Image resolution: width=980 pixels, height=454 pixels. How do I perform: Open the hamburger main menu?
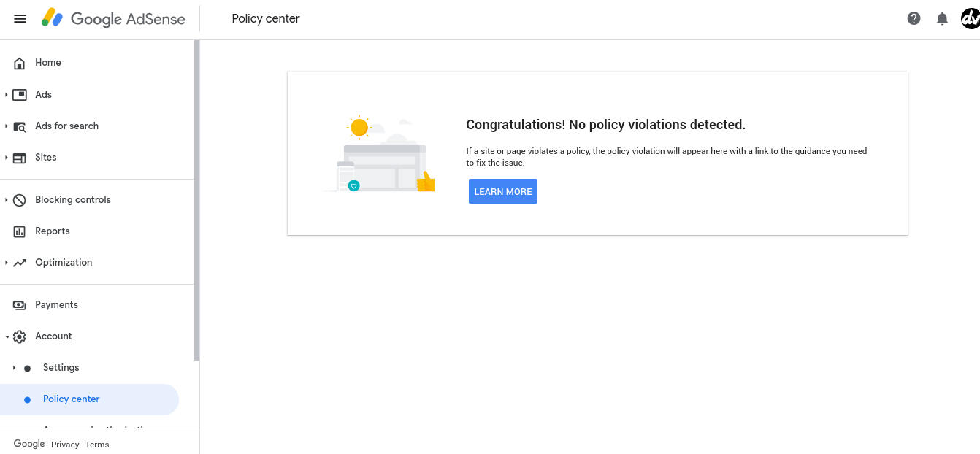(20, 19)
